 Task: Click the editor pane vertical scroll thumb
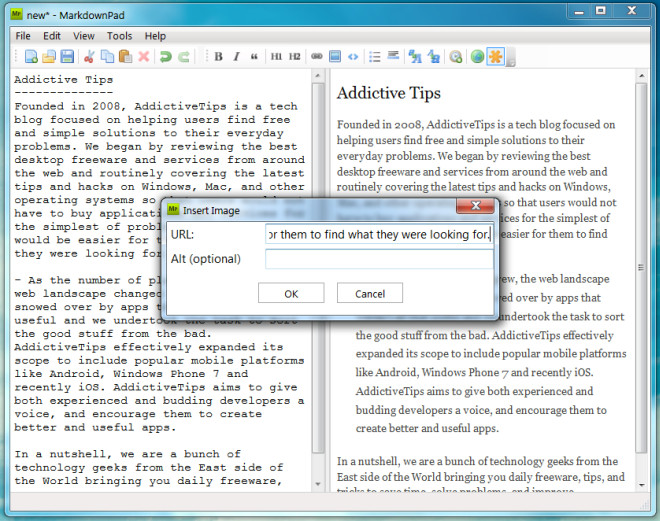(x=318, y=268)
